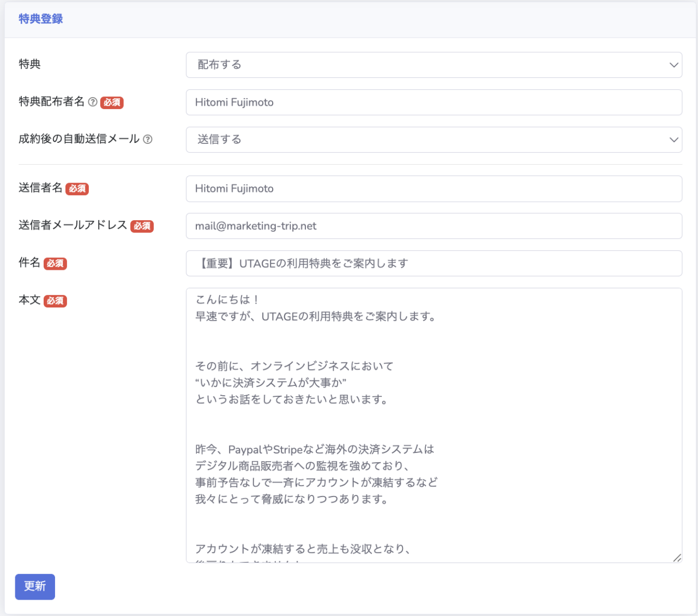Click the 必須 badge next to 本文
This screenshot has width=698, height=616.
click(x=55, y=301)
